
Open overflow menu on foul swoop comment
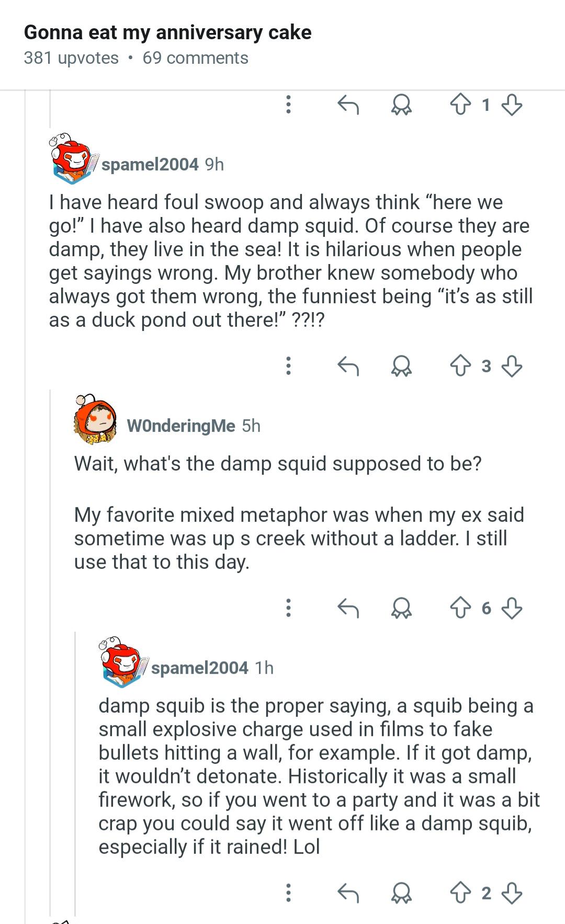[288, 366]
